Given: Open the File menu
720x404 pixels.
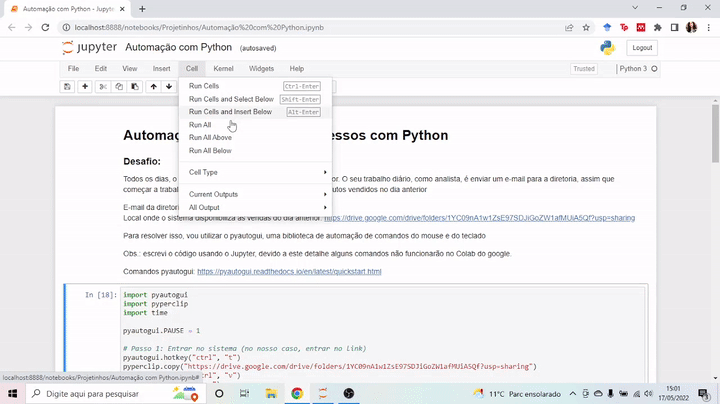Looking at the screenshot, I should (x=73, y=69).
